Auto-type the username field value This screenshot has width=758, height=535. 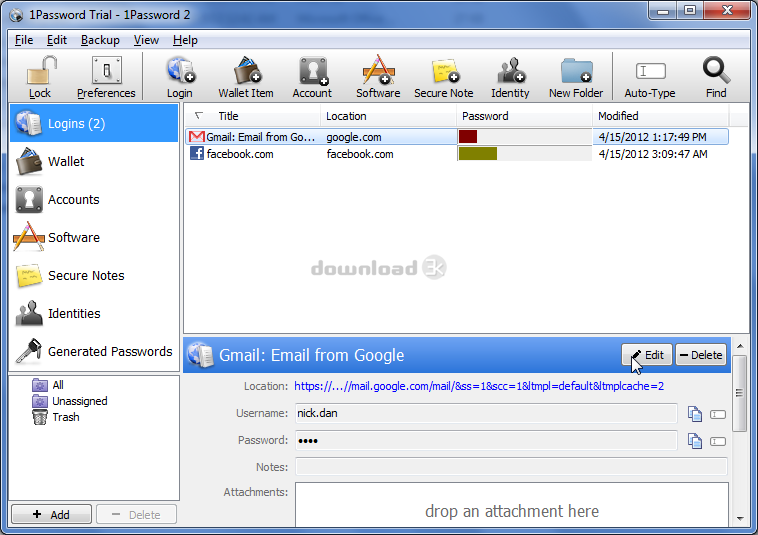coord(718,414)
